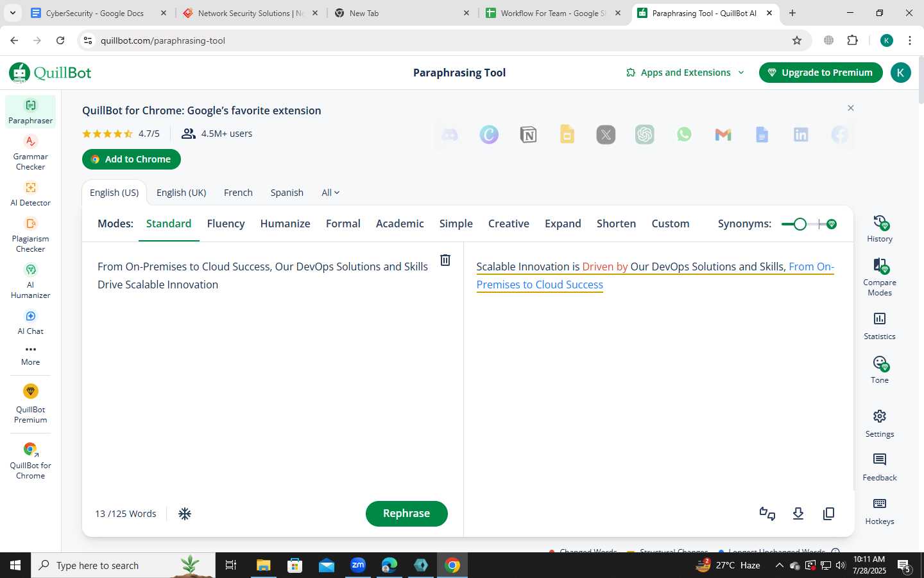
Task: Open Chrome three-dot menu
Action: 910,40
